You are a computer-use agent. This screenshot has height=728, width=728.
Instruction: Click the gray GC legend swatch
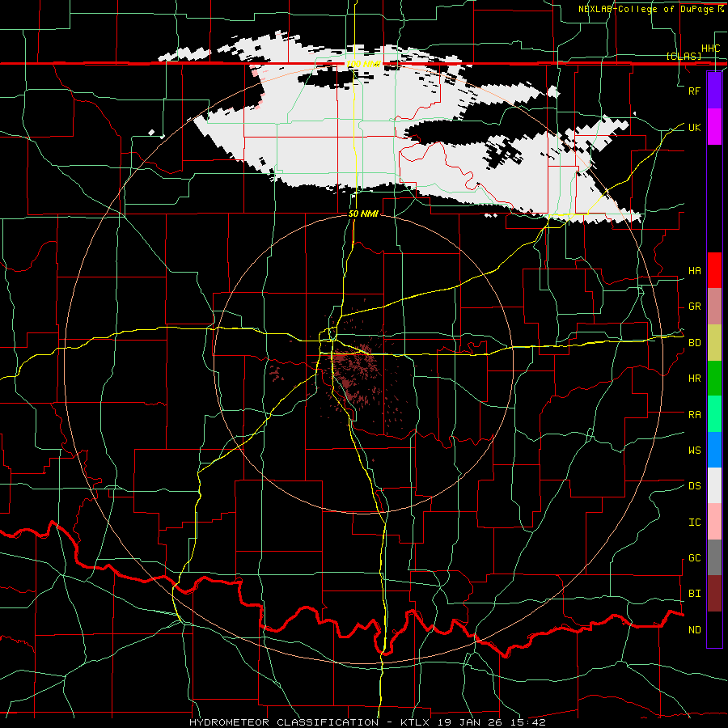[714, 557]
